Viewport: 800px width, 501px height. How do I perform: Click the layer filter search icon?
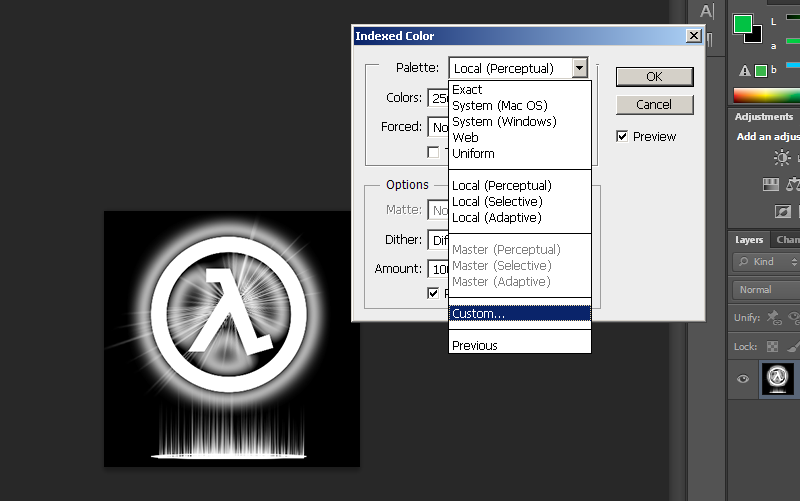pyautogui.click(x=744, y=262)
